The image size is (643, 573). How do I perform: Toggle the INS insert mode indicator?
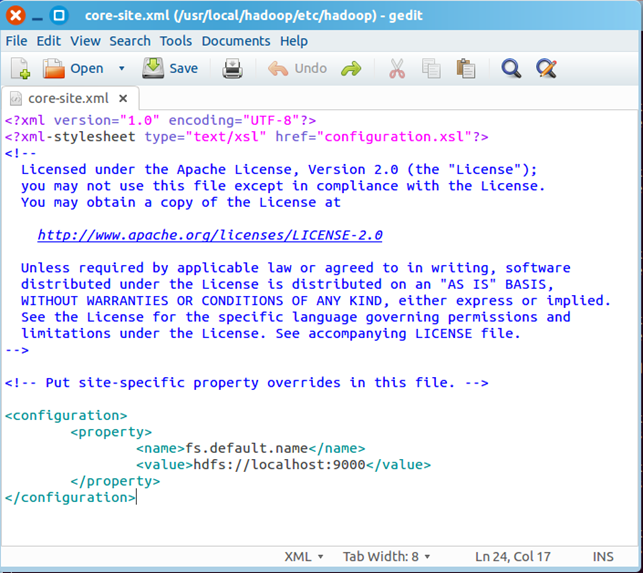coord(603,556)
